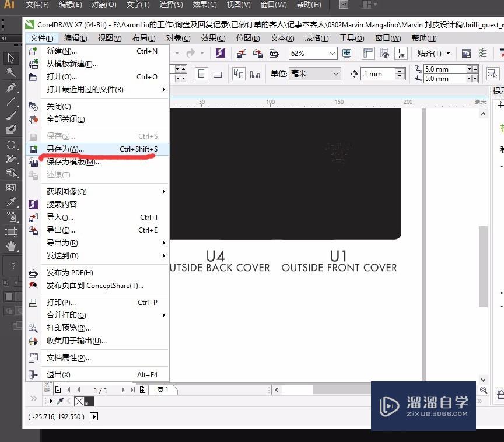Select the Artboard tool in left toolbox

click(x=11, y=232)
